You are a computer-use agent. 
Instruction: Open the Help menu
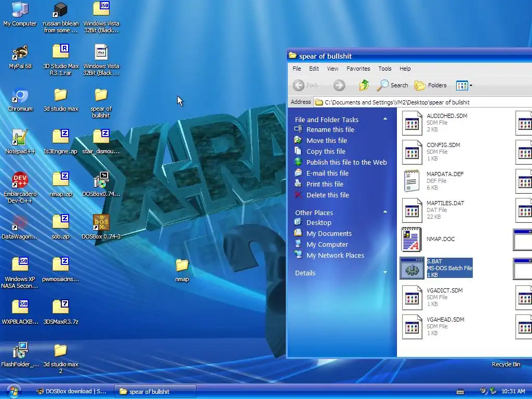pyautogui.click(x=405, y=69)
